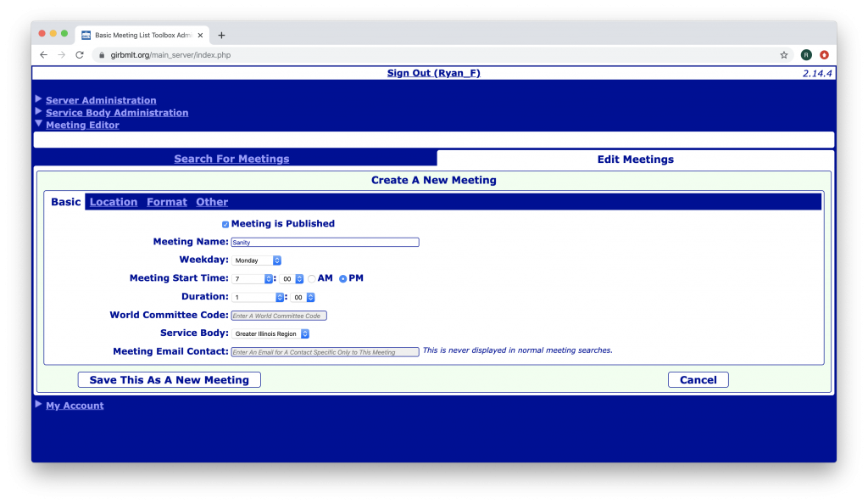Uncheck Meeting is Published checkbox

click(225, 224)
